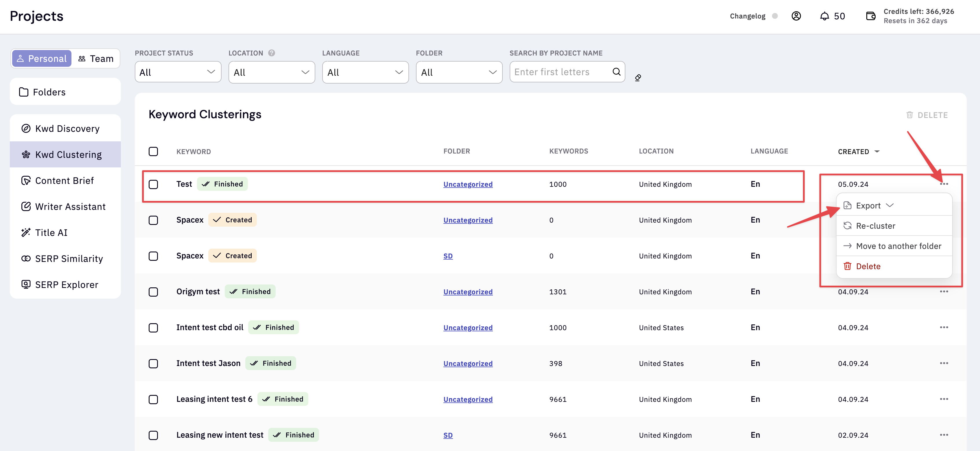980x451 pixels.
Task: Tick the checkbox for Test project
Action: point(153,184)
